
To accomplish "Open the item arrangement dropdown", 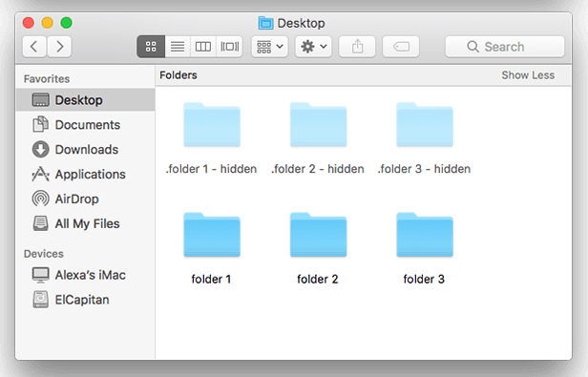I will coord(269,47).
